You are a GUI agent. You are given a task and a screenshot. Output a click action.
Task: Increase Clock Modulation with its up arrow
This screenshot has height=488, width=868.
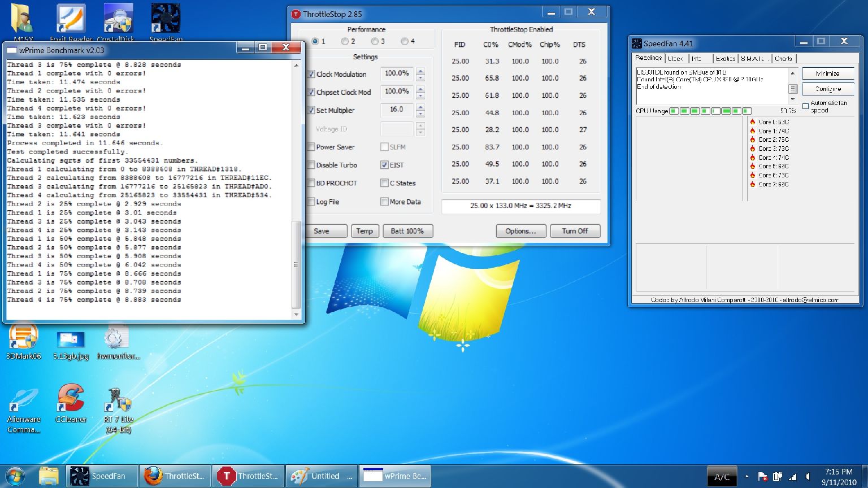coord(420,71)
